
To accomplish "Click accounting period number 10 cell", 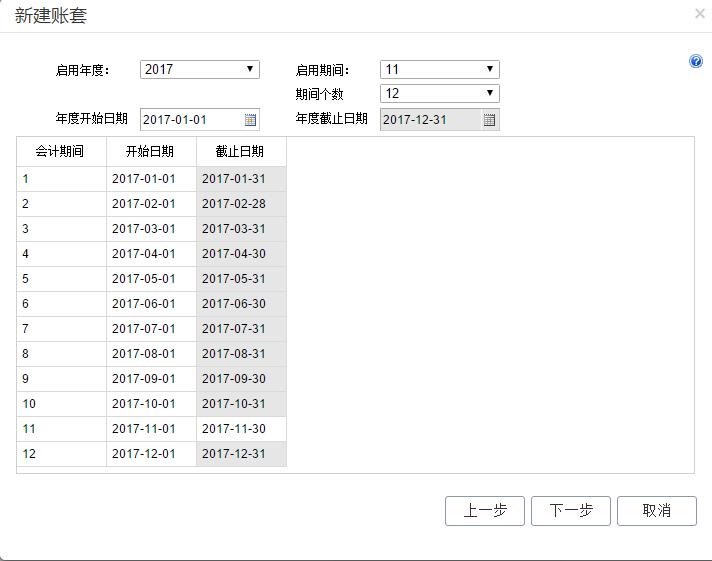I will pyautogui.click(x=61, y=404).
